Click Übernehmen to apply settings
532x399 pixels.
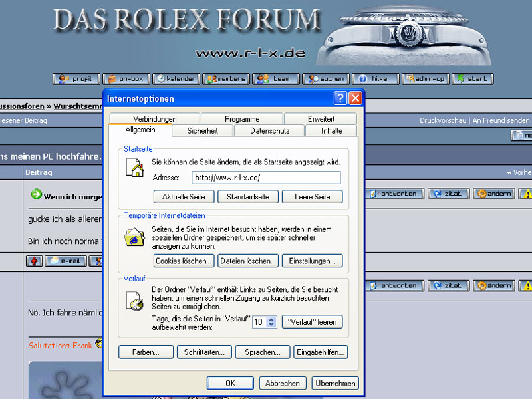(x=335, y=383)
